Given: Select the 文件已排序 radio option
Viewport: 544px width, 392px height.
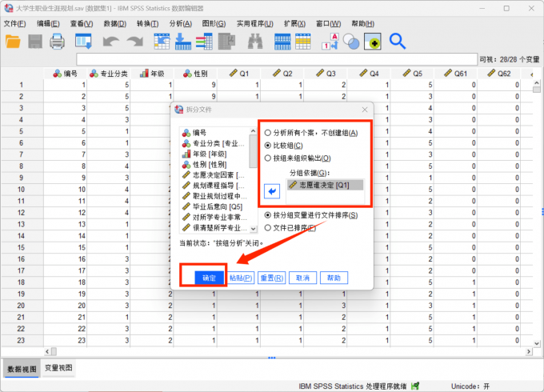Looking at the screenshot, I should [268, 228].
